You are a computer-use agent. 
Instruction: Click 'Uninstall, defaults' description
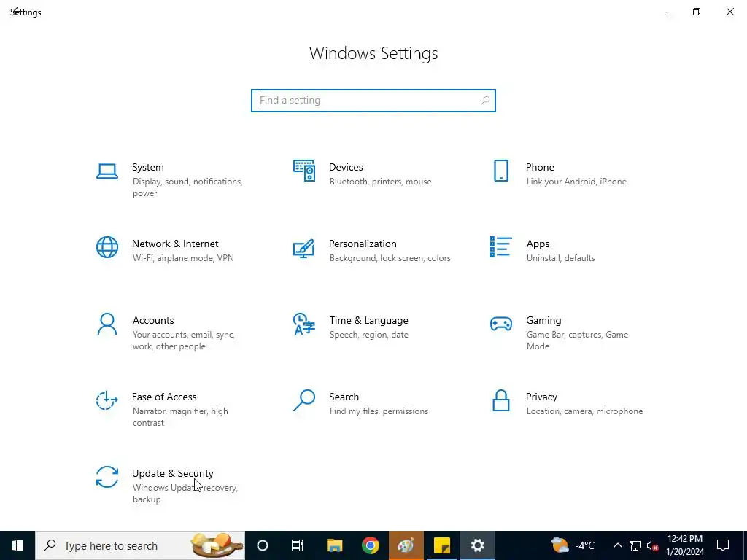[x=560, y=258]
